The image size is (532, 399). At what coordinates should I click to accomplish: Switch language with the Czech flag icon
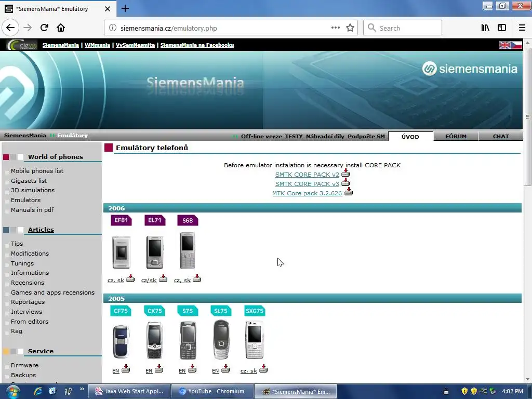[x=516, y=45]
